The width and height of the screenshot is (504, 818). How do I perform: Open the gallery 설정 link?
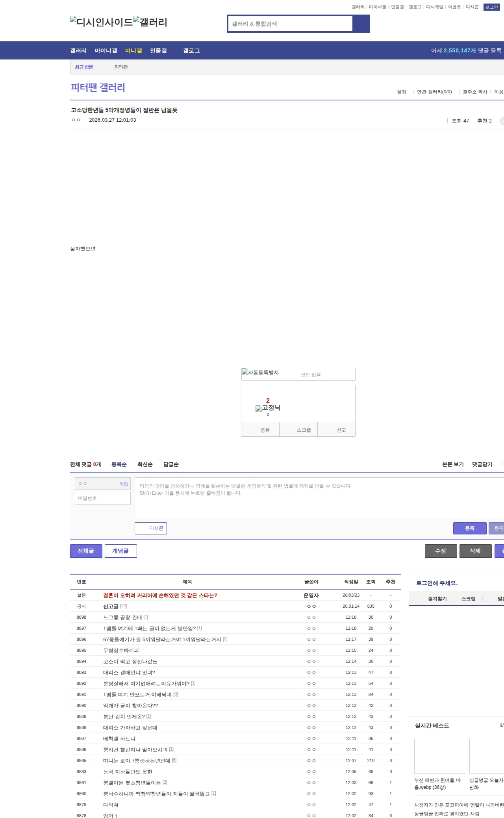point(401,92)
